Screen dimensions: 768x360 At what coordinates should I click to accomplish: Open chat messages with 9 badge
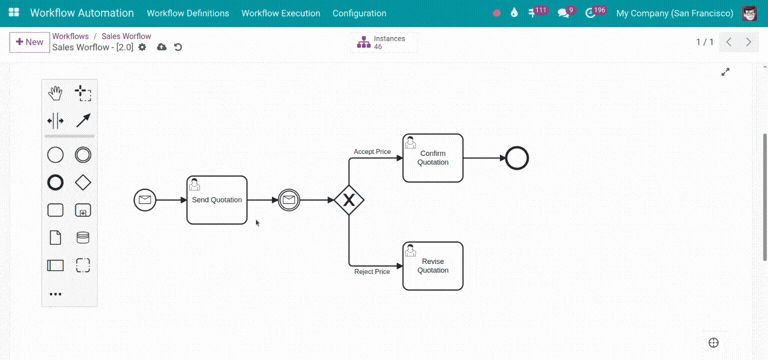(567, 12)
